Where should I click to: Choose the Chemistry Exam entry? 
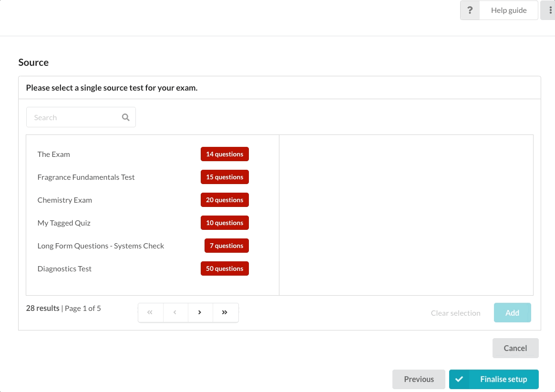[65, 200]
